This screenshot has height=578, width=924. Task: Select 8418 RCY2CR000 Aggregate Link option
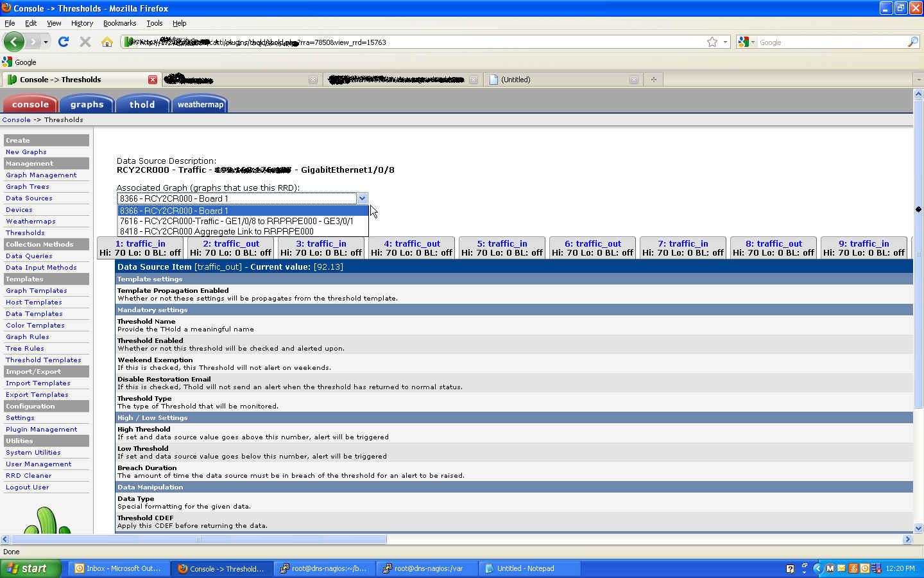point(243,231)
